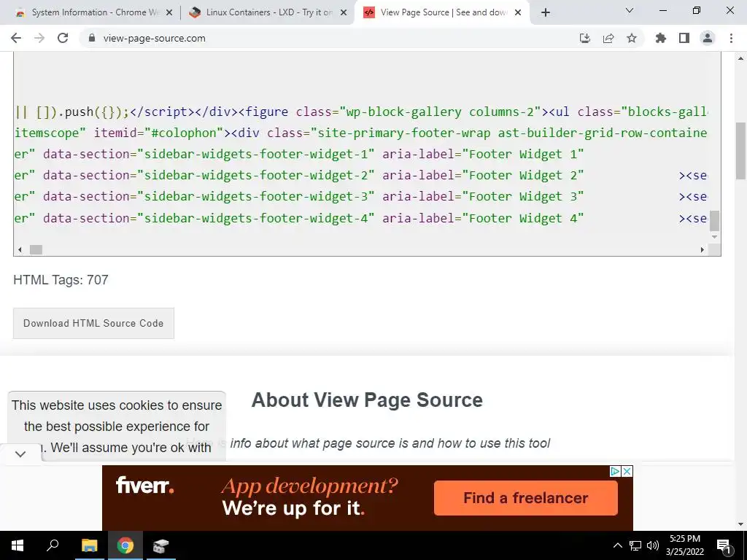Click the Fiverr logo in ad

pos(145,485)
